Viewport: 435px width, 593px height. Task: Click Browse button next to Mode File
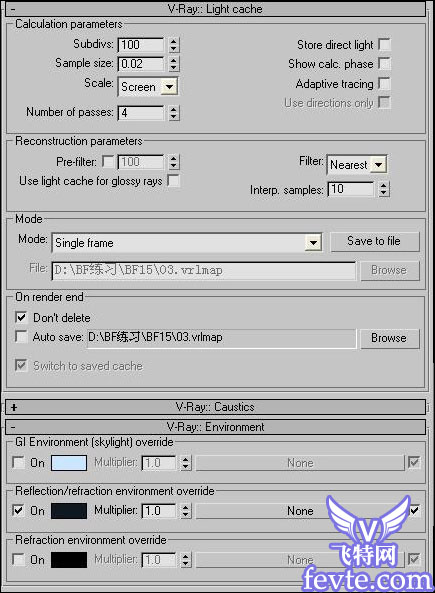390,270
